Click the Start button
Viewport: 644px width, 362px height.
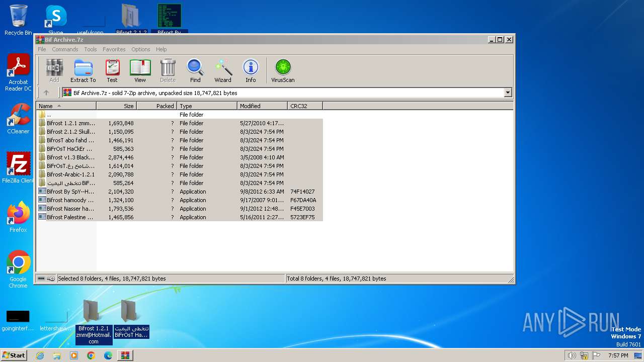[14, 355]
